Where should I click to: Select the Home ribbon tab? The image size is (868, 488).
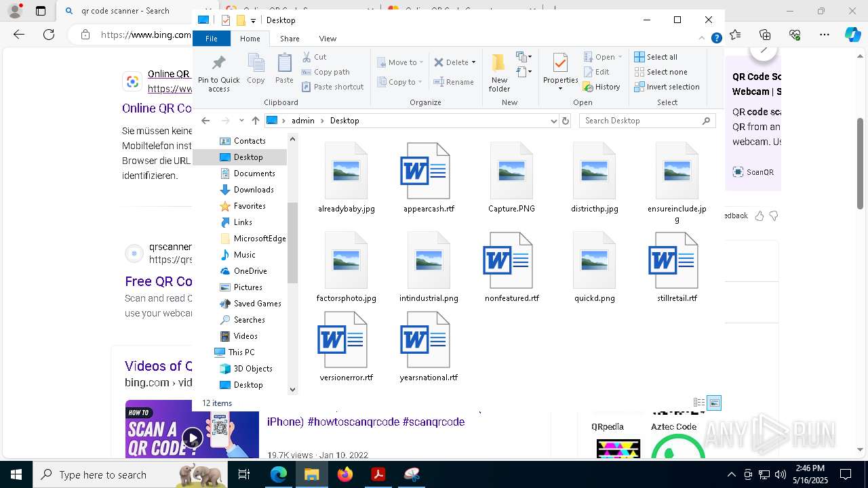(x=250, y=39)
